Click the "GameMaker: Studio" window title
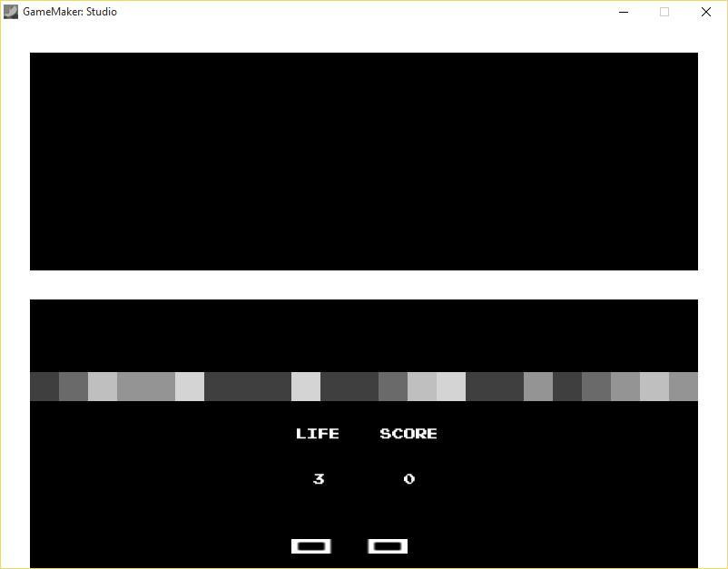Image resolution: width=728 pixels, height=569 pixels. point(70,12)
